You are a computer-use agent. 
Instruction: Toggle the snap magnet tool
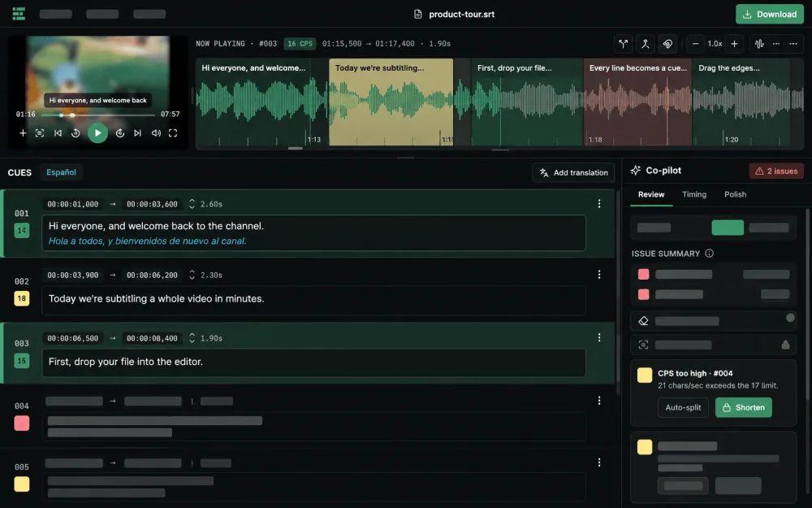coord(667,44)
